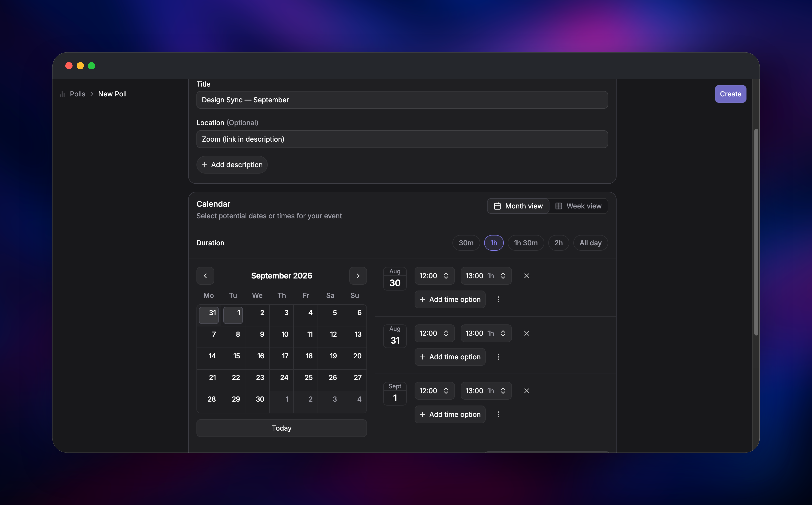Go to next month in calendar
The width and height of the screenshot is (812, 505).
click(x=358, y=276)
